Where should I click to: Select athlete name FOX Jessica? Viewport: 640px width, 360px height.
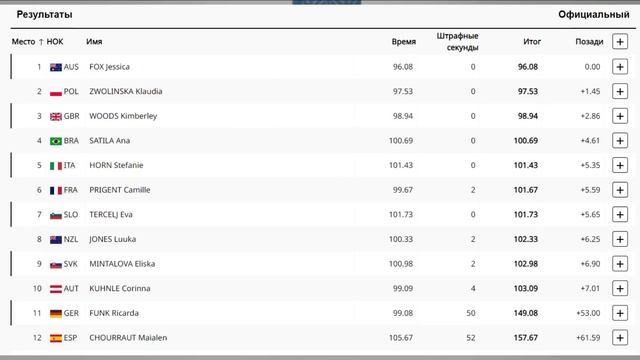click(x=109, y=67)
